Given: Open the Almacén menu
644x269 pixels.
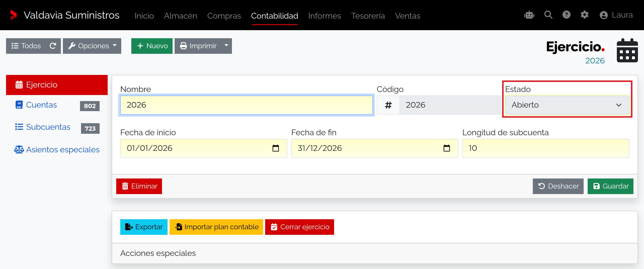Looking at the screenshot, I should 181,16.
